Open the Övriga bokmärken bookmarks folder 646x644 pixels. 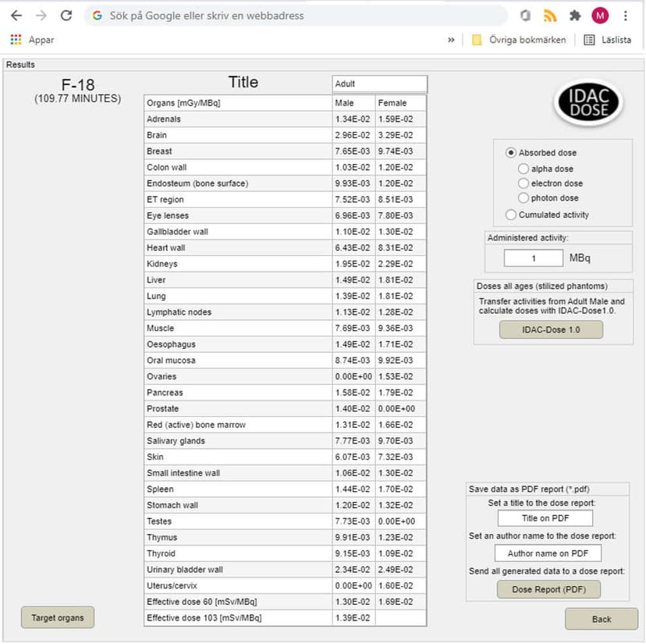click(x=519, y=40)
